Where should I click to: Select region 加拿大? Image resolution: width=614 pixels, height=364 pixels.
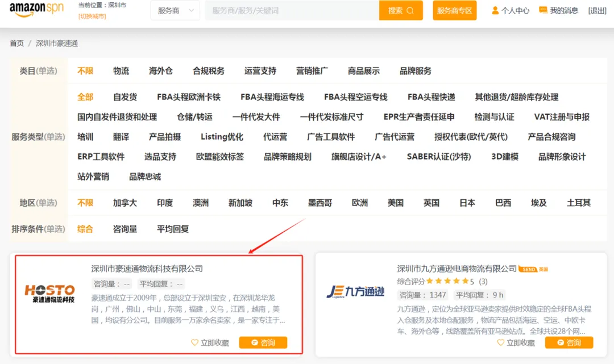click(125, 203)
